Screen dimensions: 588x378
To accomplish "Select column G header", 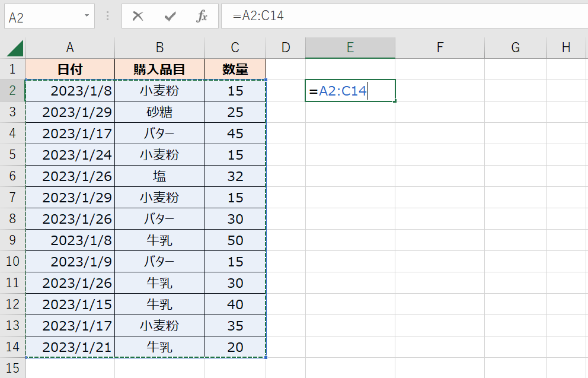I will coord(515,48).
